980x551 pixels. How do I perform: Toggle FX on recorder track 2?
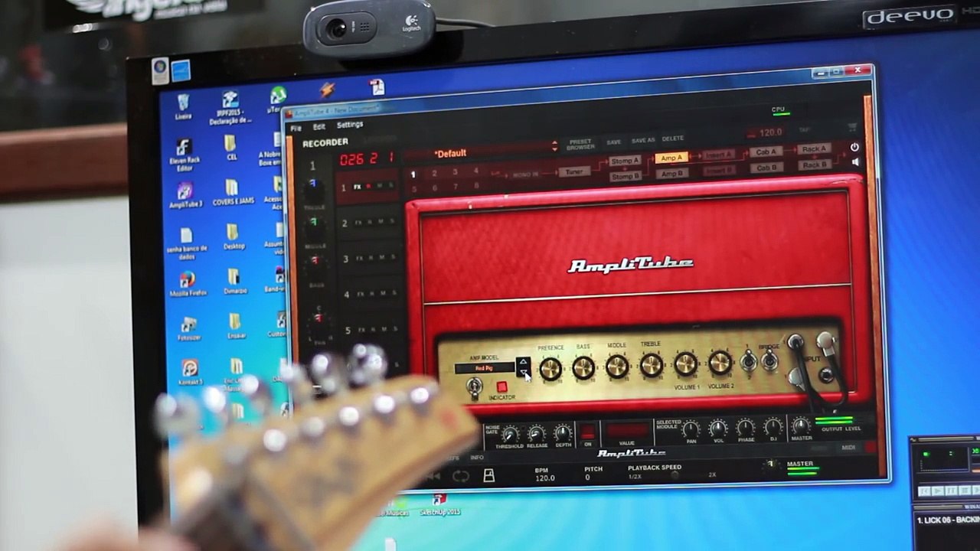pyautogui.click(x=358, y=223)
